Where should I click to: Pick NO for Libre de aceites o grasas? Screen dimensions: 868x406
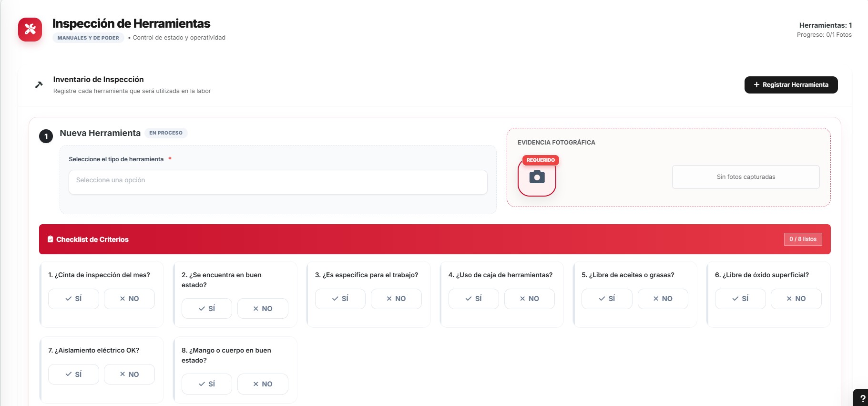pyautogui.click(x=663, y=299)
